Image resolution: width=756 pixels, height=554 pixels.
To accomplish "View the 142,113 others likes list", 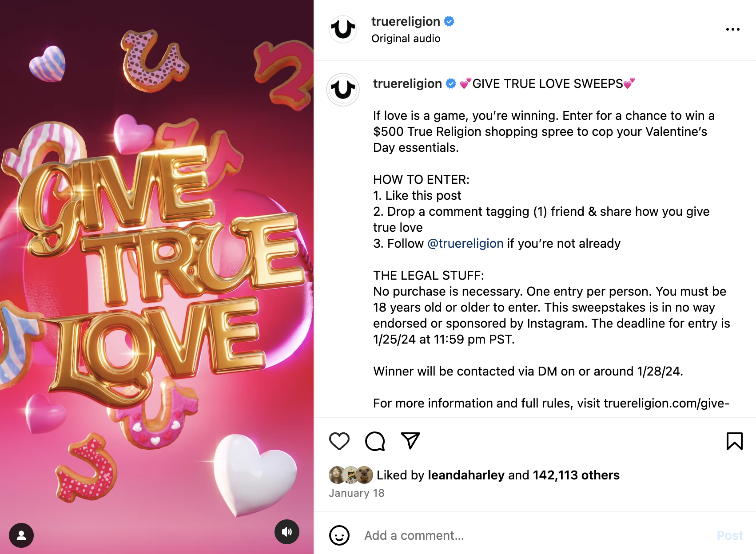I will (576, 475).
